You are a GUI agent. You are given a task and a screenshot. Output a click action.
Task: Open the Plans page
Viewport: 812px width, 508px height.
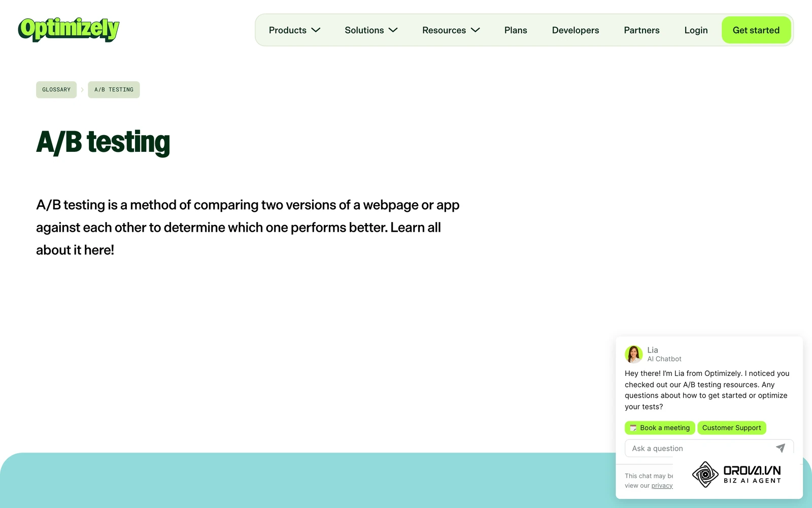click(x=516, y=30)
